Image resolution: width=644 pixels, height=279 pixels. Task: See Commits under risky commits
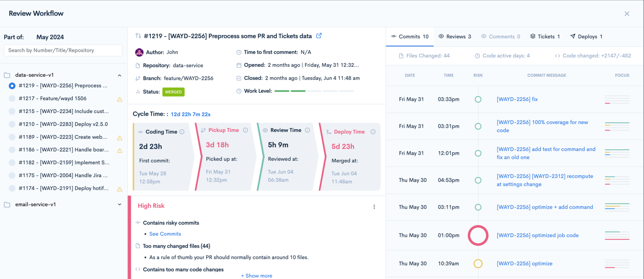[165, 234]
